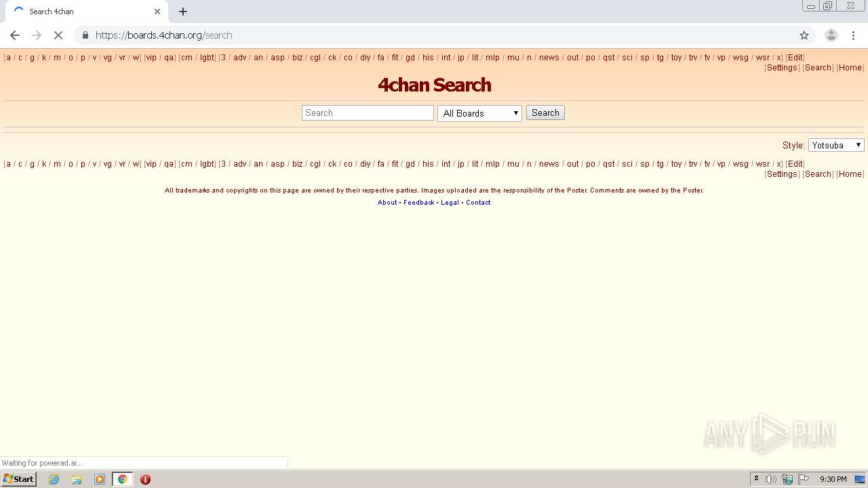Image resolution: width=868 pixels, height=488 pixels.
Task: Open the top Search link
Action: [818, 68]
